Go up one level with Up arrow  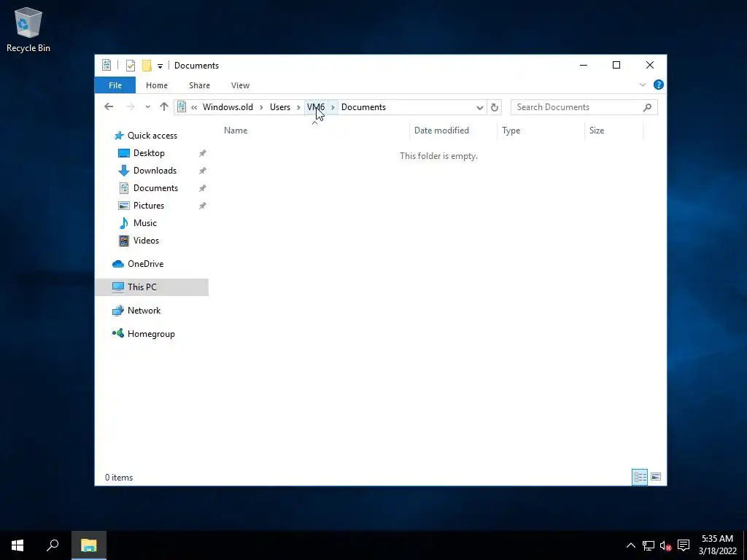pyautogui.click(x=164, y=107)
